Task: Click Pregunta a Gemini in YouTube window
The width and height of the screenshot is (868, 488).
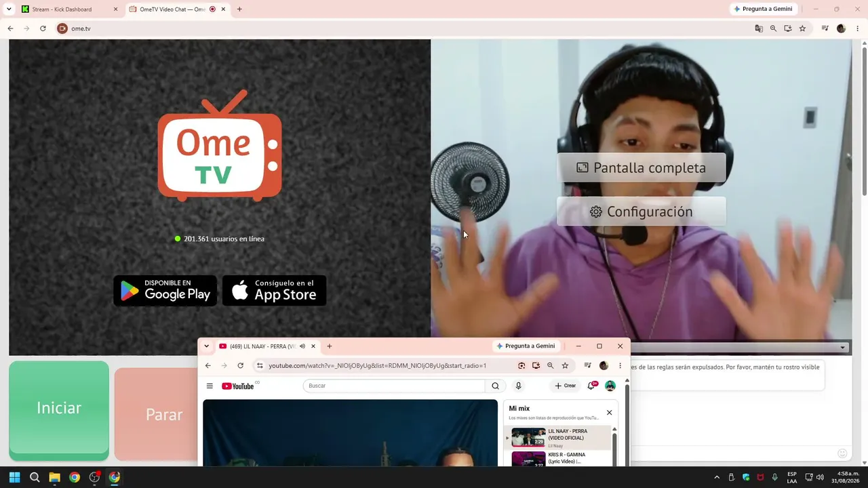Action: click(x=526, y=346)
